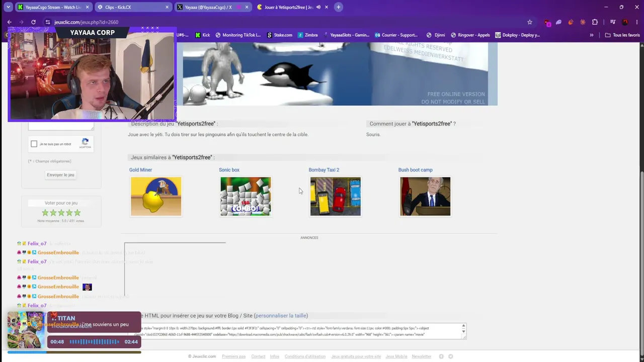Open a new browser tab
Image resolution: width=644 pixels, height=362 pixels.
(x=339, y=7)
